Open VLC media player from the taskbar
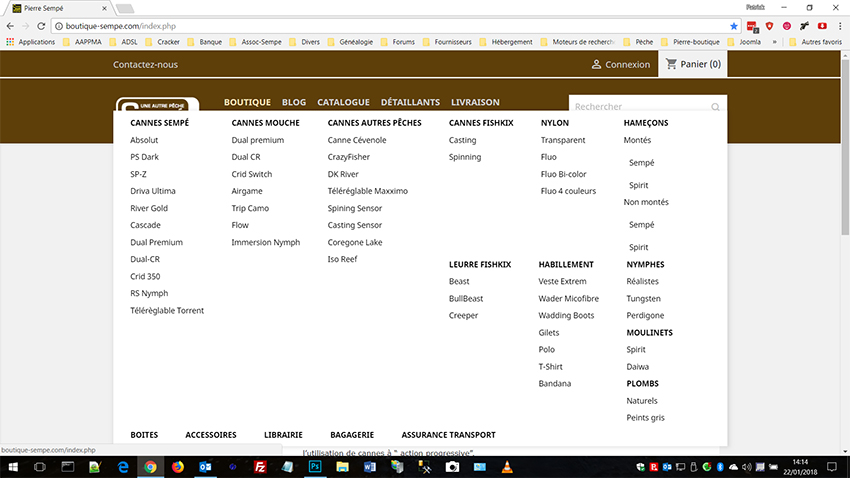This screenshot has height=478, width=850. 507,467
